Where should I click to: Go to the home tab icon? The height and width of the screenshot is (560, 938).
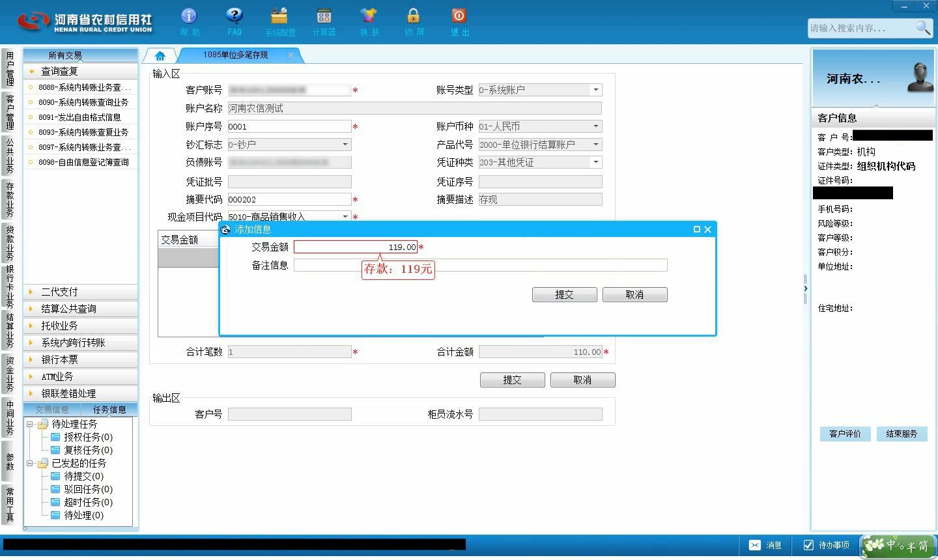pyautogui.click(x=160, y=56)
